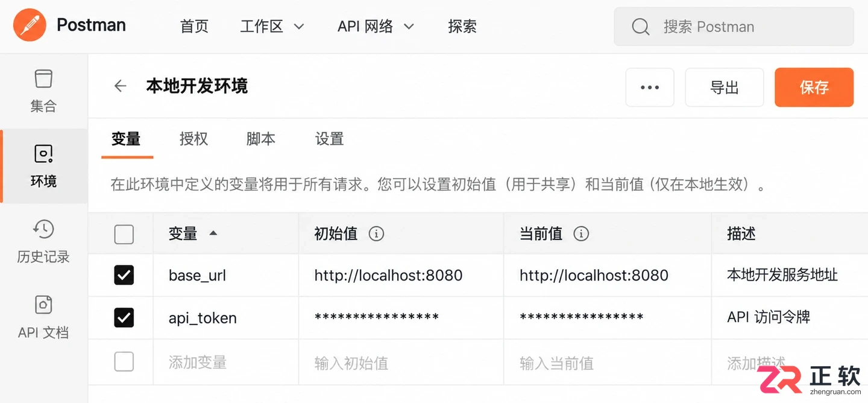Viewport: 868px width, 403px height.
Task: Click base_url initial value http://localhost:8080
Action: click(388, 276)
